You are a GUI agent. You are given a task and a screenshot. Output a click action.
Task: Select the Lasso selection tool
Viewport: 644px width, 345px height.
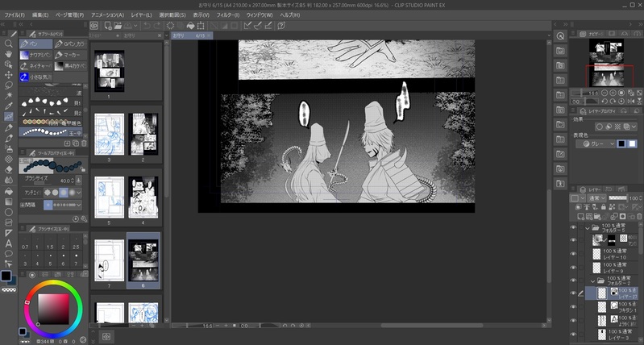point(8,85)
